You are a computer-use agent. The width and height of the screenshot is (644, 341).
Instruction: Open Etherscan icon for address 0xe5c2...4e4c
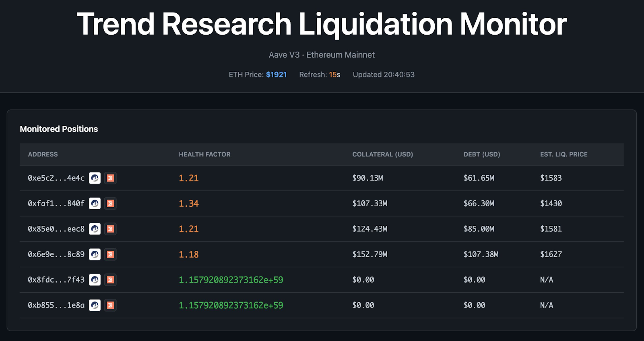click(95, 178)
